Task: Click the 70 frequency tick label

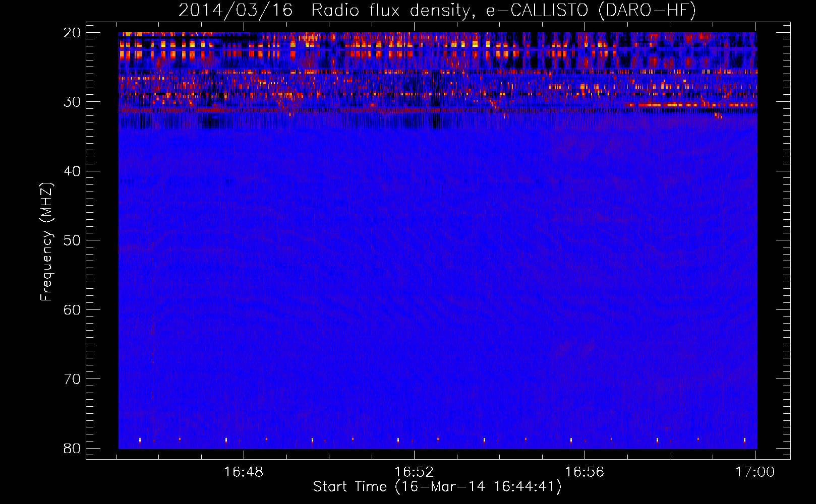Action: pos(72,379)
